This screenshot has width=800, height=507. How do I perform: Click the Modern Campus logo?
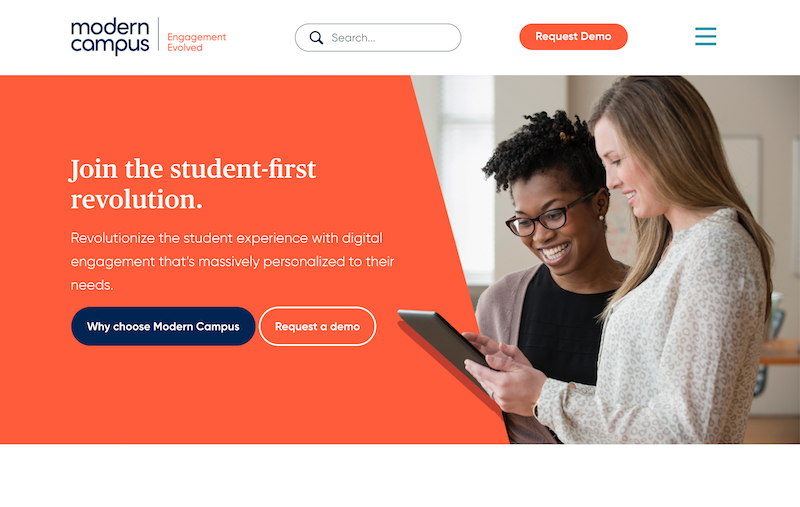[110, 36]
